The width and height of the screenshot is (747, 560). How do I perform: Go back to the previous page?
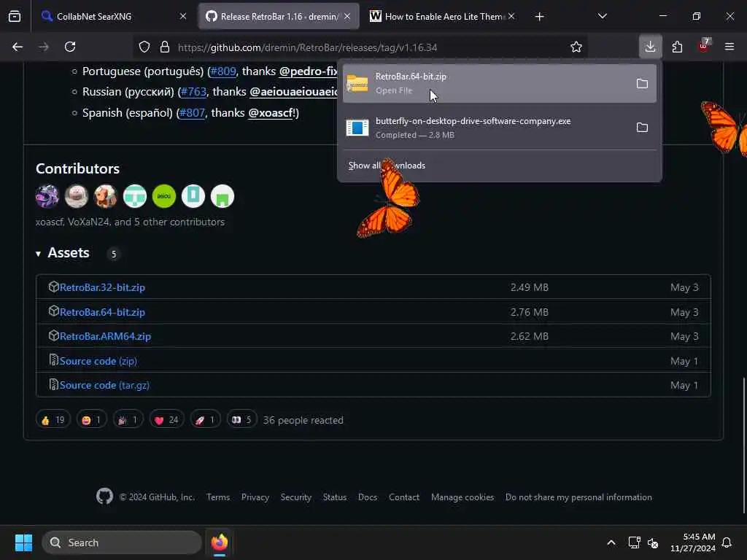coord(18,47)
